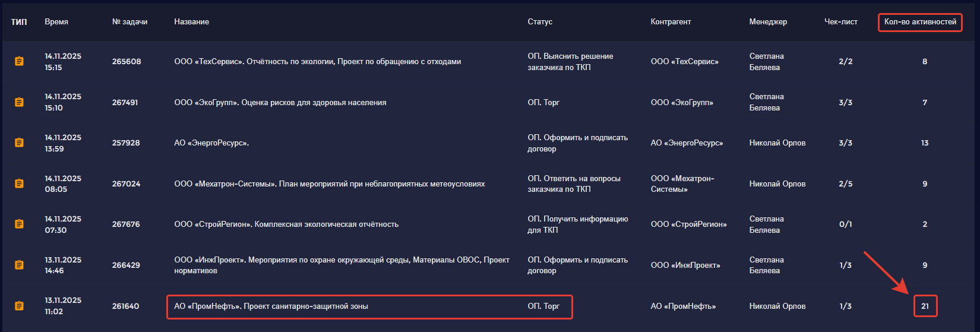Click the Статус column header

point(540,22)
